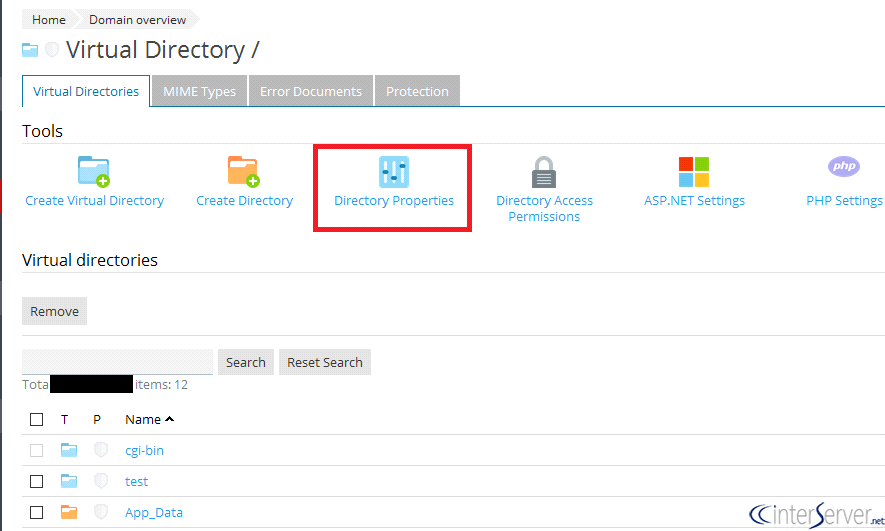885x531 pixels.
Task: Click the Directory Access Permissions padlock icon
Action: click(x=544, y=172)
